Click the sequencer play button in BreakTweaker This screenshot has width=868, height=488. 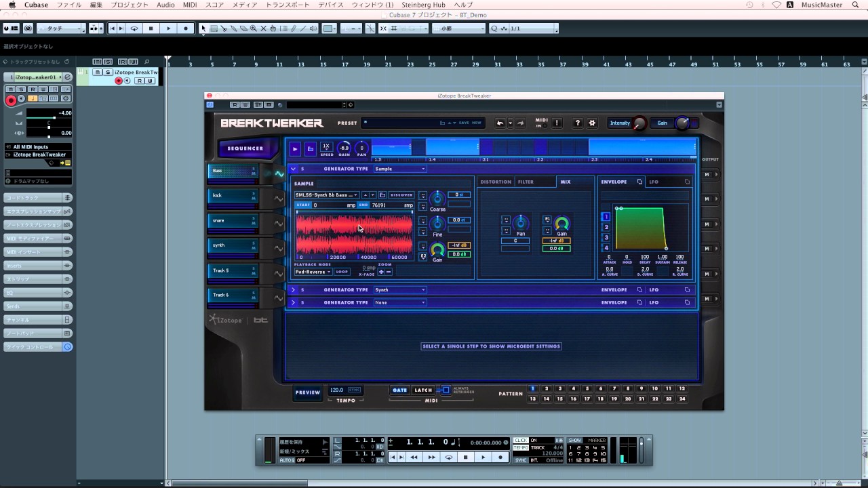[x=295, y=148]
